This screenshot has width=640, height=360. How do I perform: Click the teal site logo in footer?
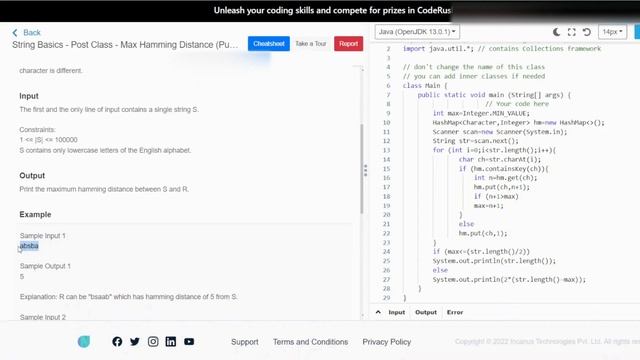click(x=84, y=342)
